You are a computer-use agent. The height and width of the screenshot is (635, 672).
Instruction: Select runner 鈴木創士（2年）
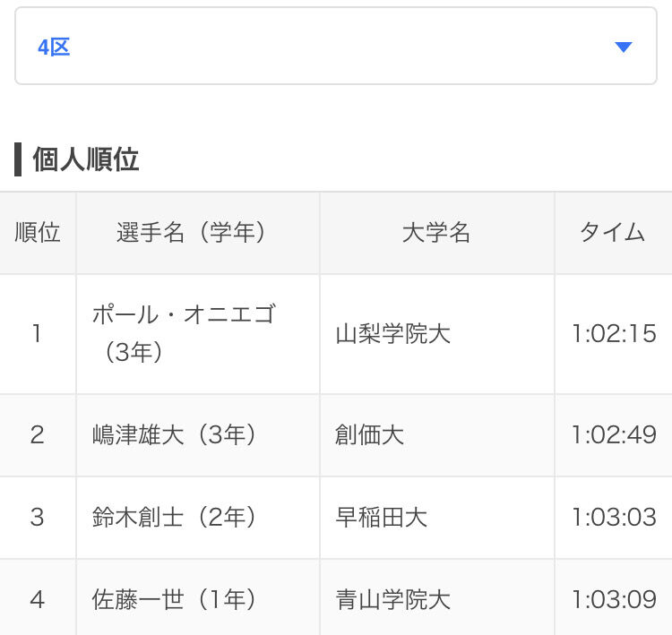pyautogui.click(x=176, y=517)
